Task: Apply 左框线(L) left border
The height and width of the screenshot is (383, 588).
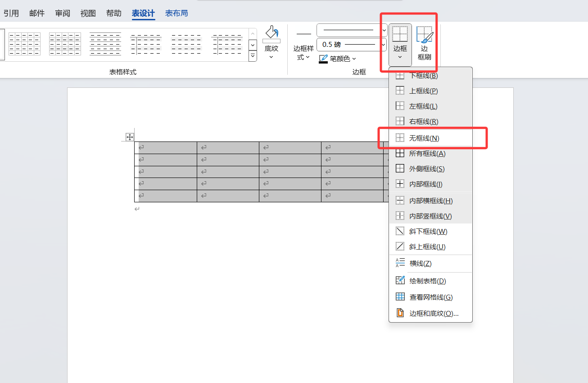Action: click(x=430, y=106)
